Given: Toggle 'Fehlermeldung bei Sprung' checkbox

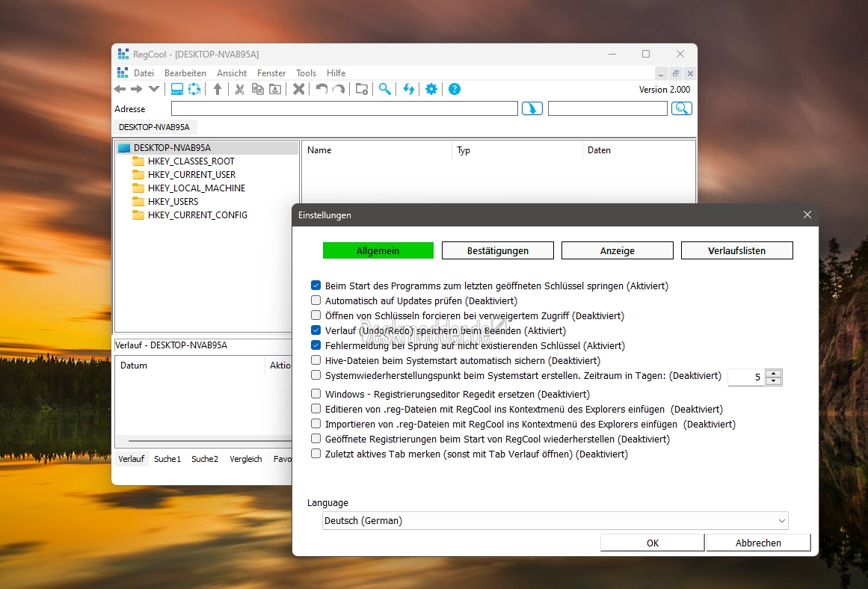Looking at the screenshot, I should click(x=316, y=345).
